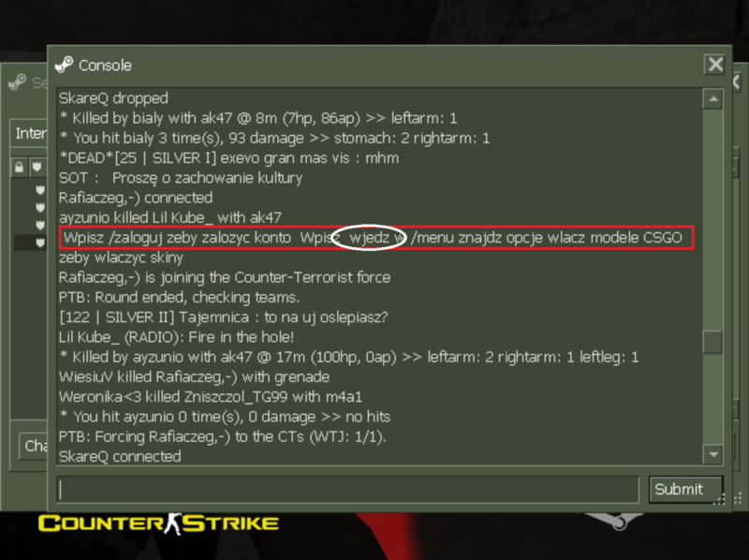Select first server row shield icon
Screen dimensions: 749x560
[x=40, y=190]
